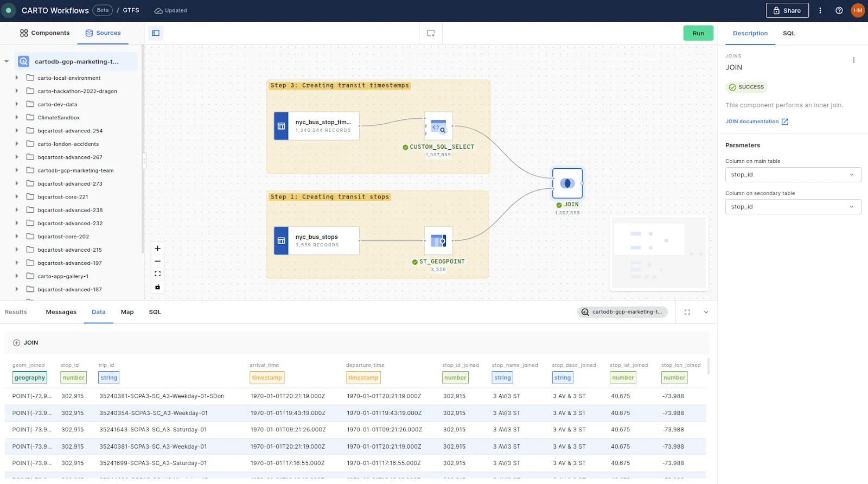
Task: Toggle fullscreen for the results panel
Action: click(x=687, y=312)
